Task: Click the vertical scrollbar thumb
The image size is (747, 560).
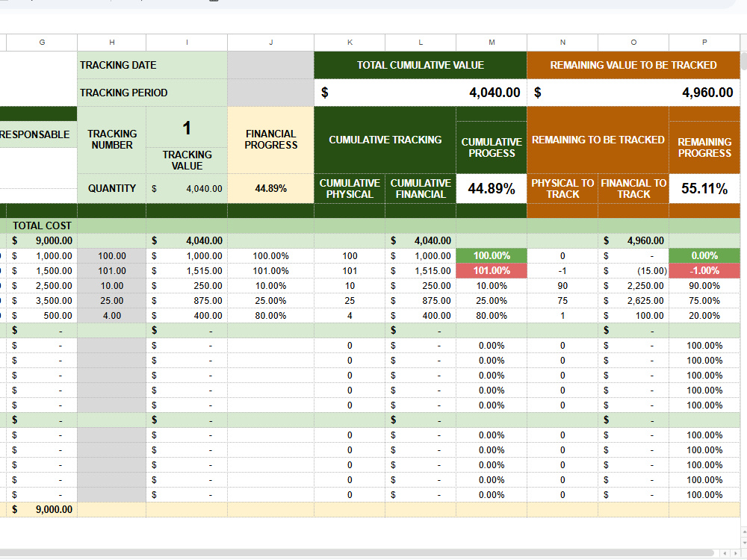Action: tap(744, 61)
